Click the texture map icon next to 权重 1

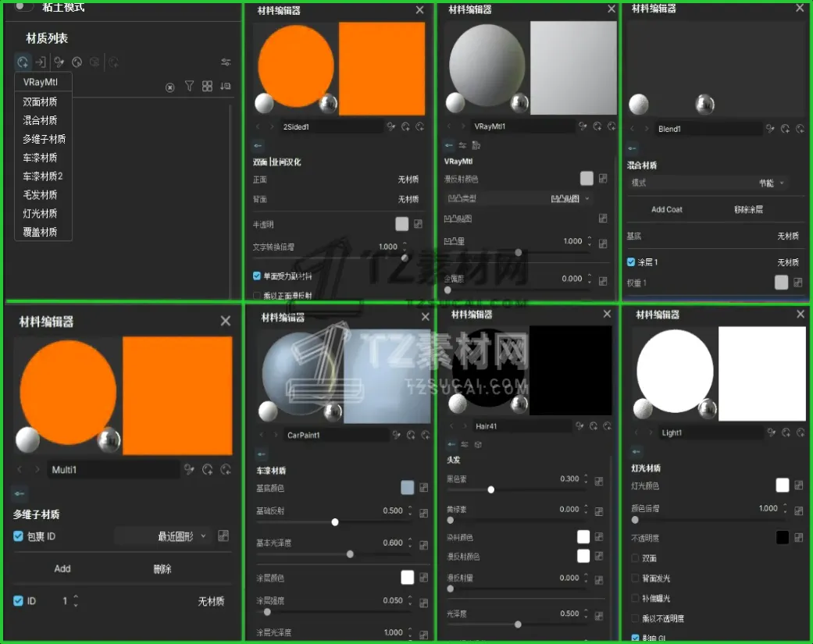[x=797, y=283]
